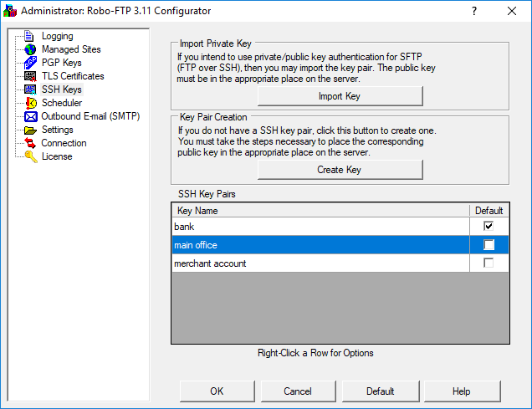The image size is (532, 409).
Task: Click the Connection arrows icon
Action: 30,143
